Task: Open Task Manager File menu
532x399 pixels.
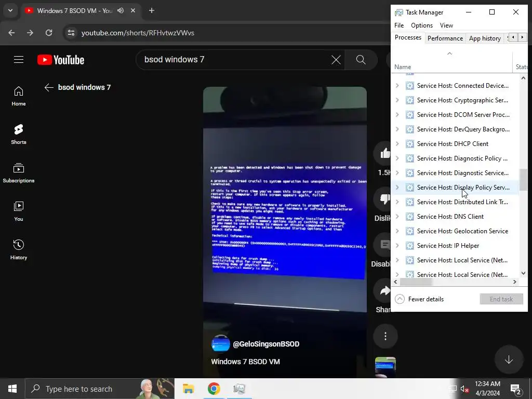Action: tap(399, 25)
